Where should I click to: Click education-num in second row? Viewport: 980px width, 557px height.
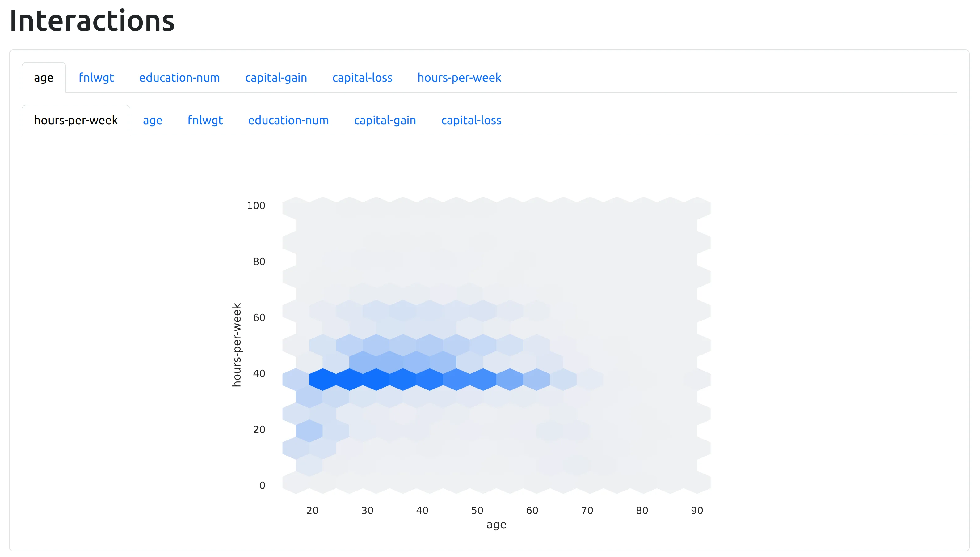(x=288, y=120)
